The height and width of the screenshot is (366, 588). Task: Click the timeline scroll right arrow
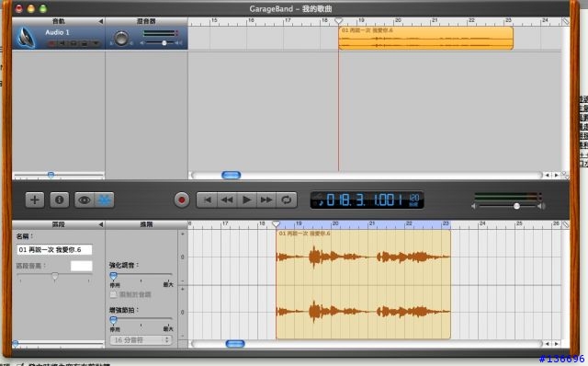click(x=557, y=175)
